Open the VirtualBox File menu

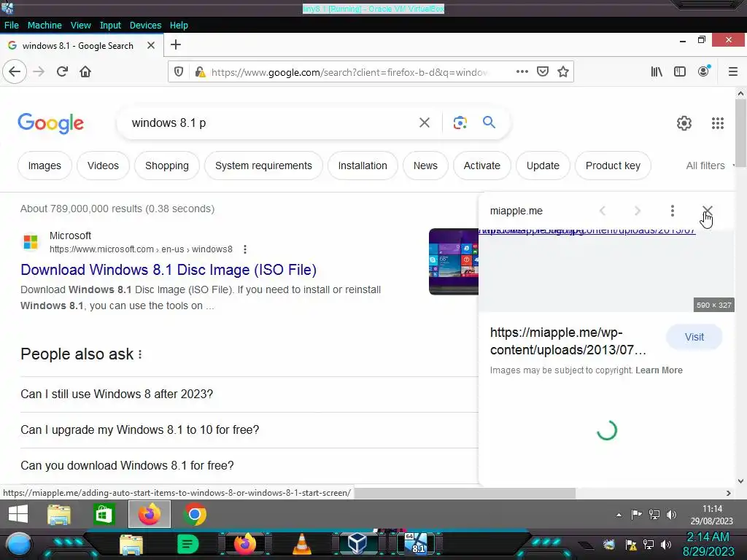point(12,26)
